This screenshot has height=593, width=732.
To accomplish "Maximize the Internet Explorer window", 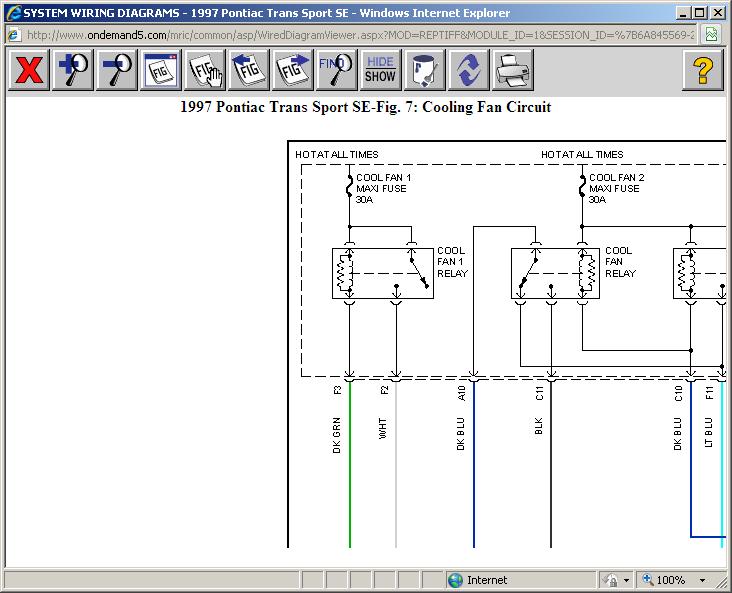I will [699, 13].
